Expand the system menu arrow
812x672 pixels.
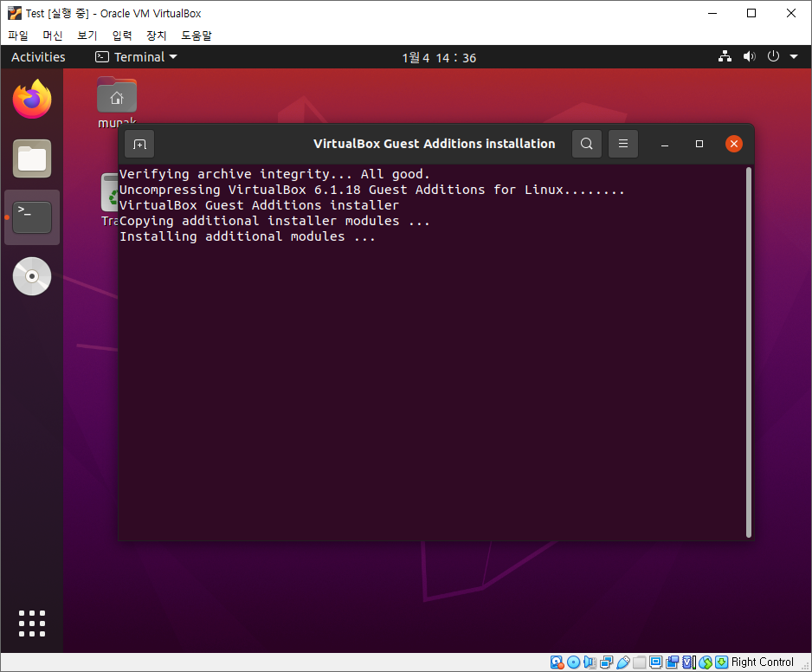click(794, 56)
